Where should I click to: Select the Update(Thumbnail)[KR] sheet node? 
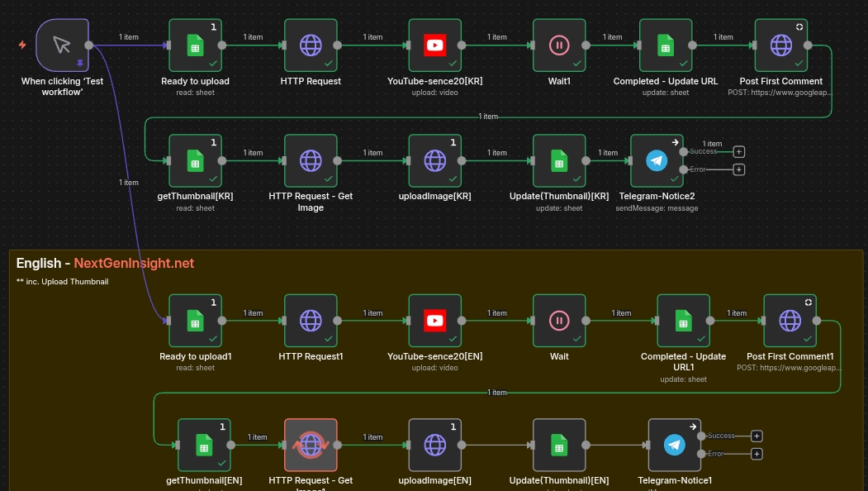click(x=558, y=160)
